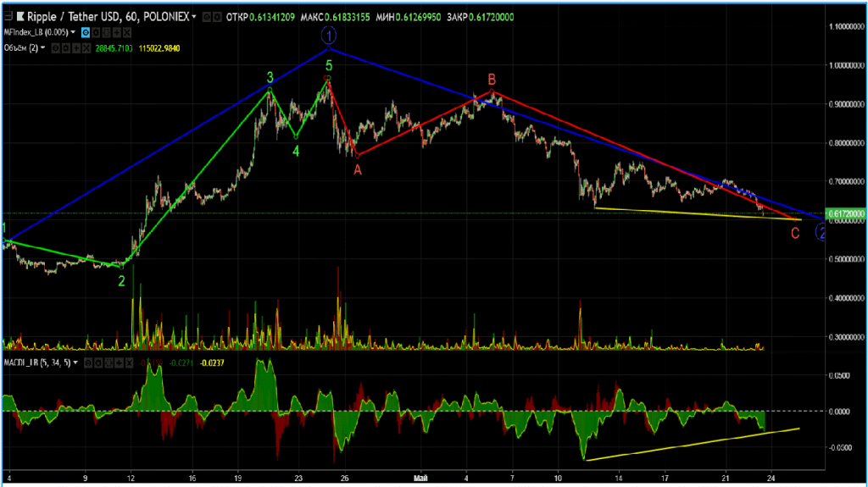The height and width of the screenshot is (487, 868).
Task: Click the current price label 0.6172 on axis
Action: (844, 213)
